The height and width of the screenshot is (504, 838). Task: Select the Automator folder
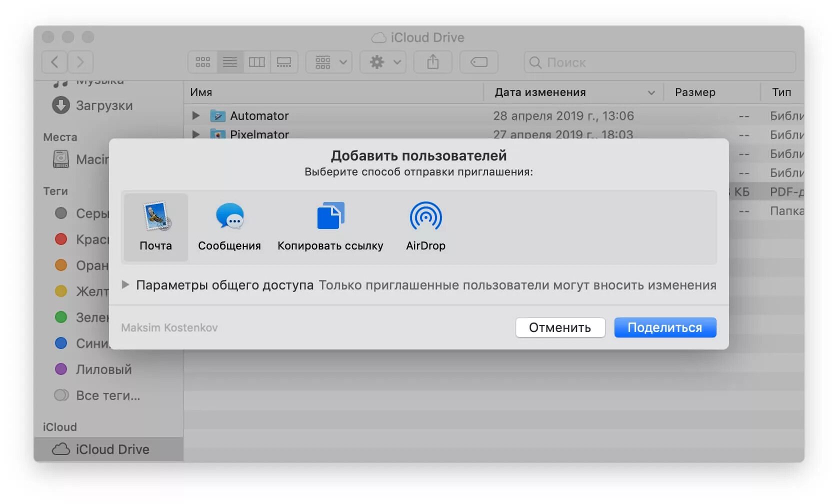pyautogui.click(x=259, y=116)
